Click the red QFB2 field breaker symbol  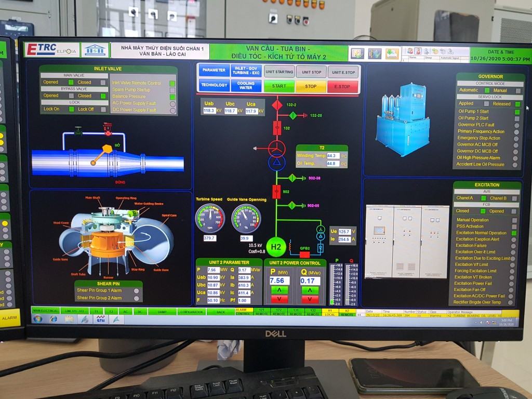304,254
